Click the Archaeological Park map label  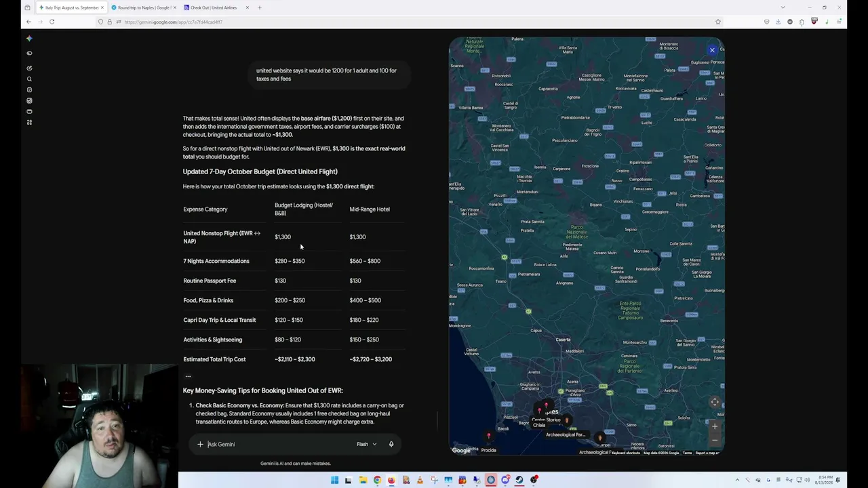click(565, 434)
